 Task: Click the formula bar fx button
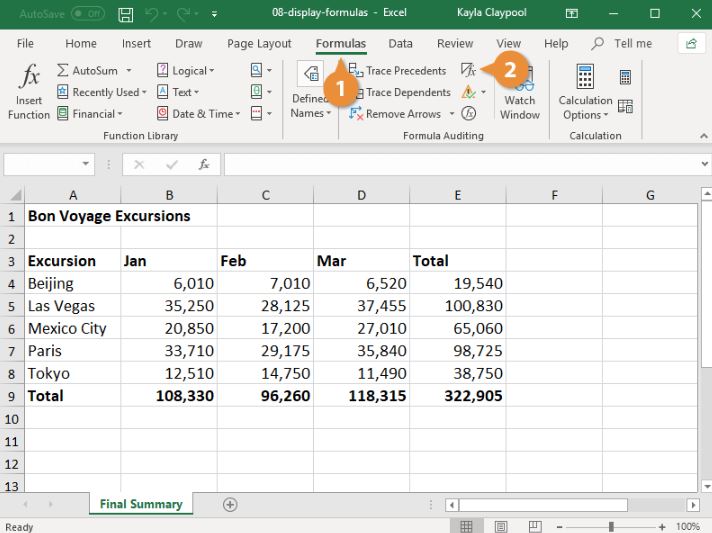coord(204,164)
